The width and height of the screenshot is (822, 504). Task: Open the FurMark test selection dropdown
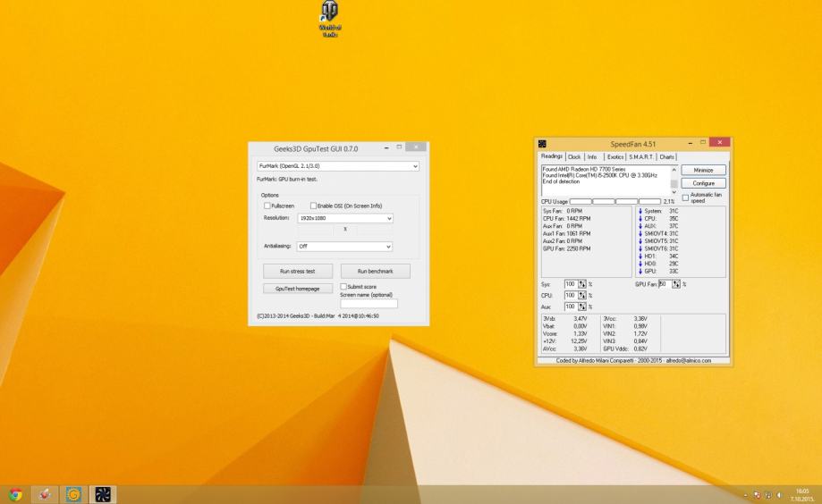(337, 166)
